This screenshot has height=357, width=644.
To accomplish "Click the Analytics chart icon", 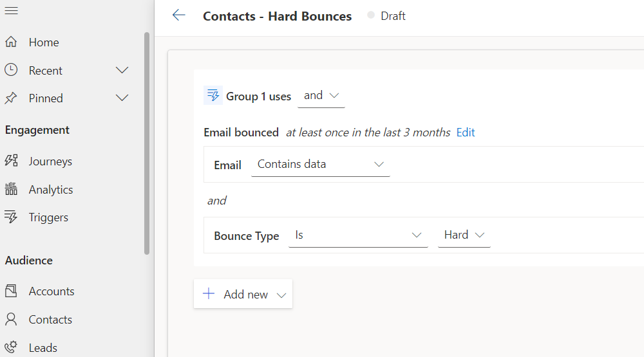I will click(11, 188).
